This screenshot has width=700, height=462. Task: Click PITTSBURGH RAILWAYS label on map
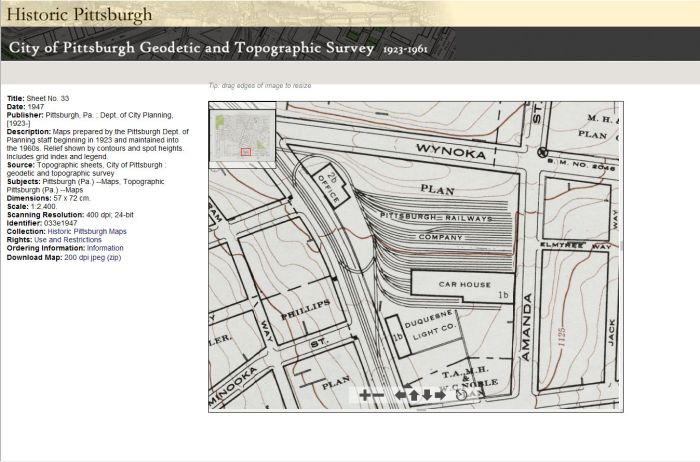click(436, 217)
